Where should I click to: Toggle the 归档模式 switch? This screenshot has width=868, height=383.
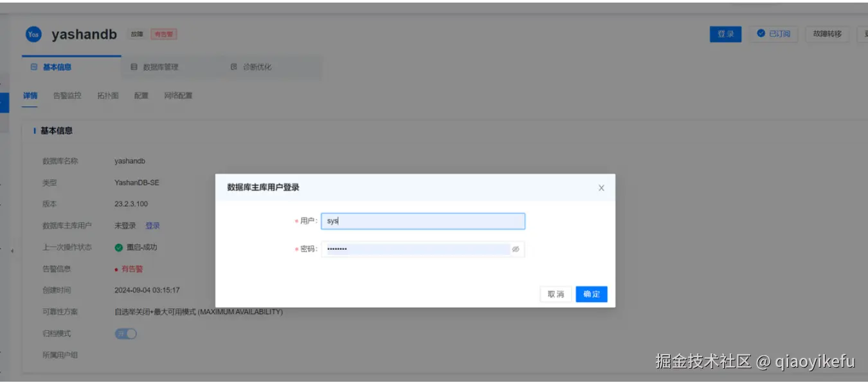coord(126,333)
